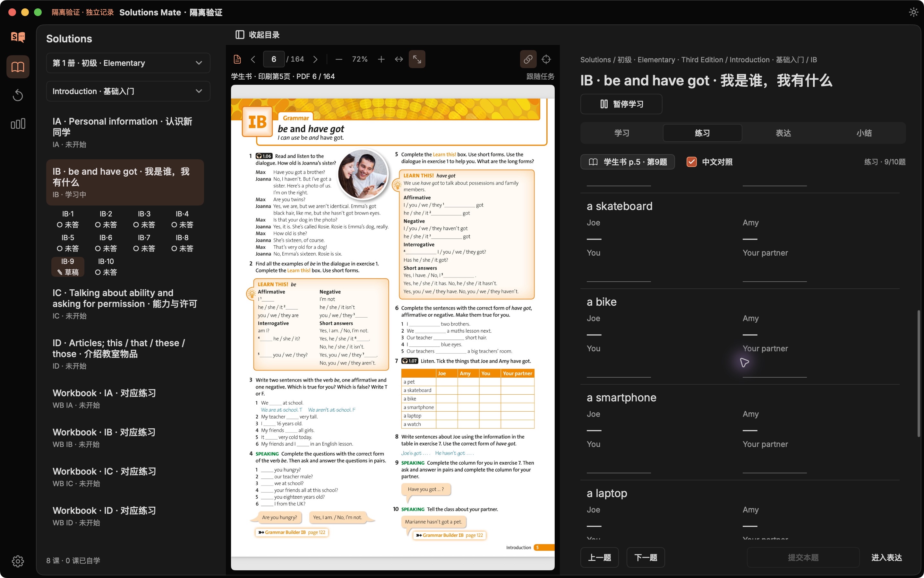
Task: Toggle the light/dark theme sun icon
Action: pyautogui.click(x=913, y=12)
